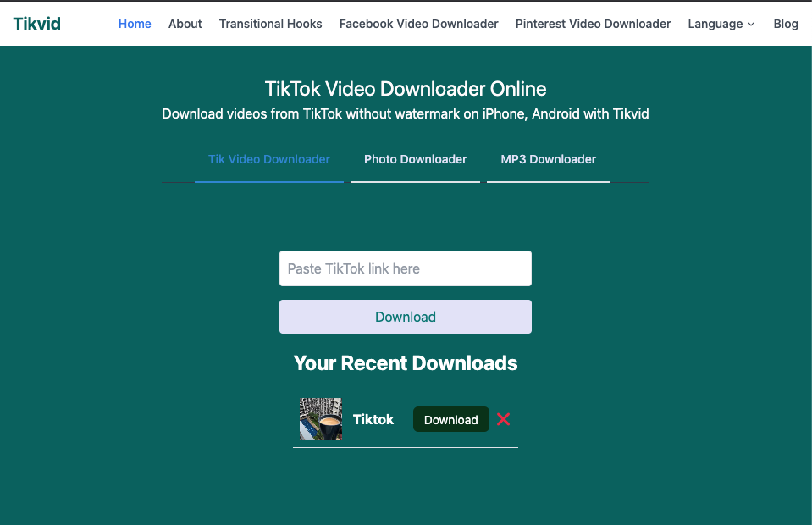Switch to the MP3 Downloader tab
The height and width of the screenshot is (525, 812).
click(x=548, y=159)
